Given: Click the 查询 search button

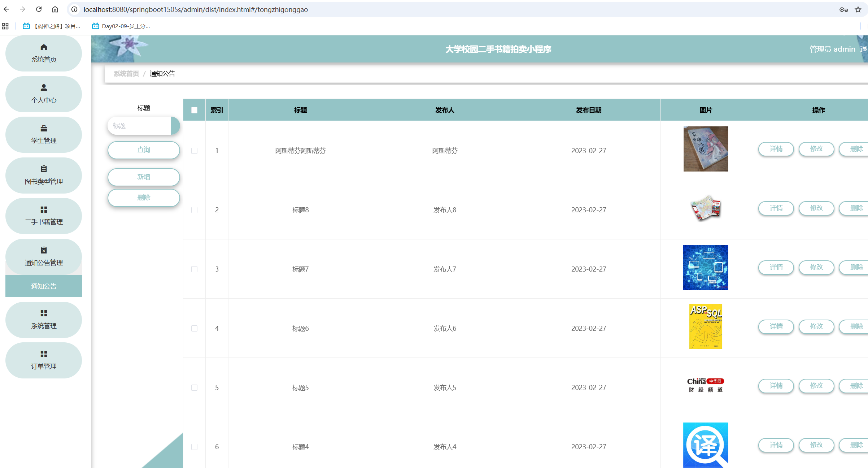Looking at the screenshot, I should point(143,150).
